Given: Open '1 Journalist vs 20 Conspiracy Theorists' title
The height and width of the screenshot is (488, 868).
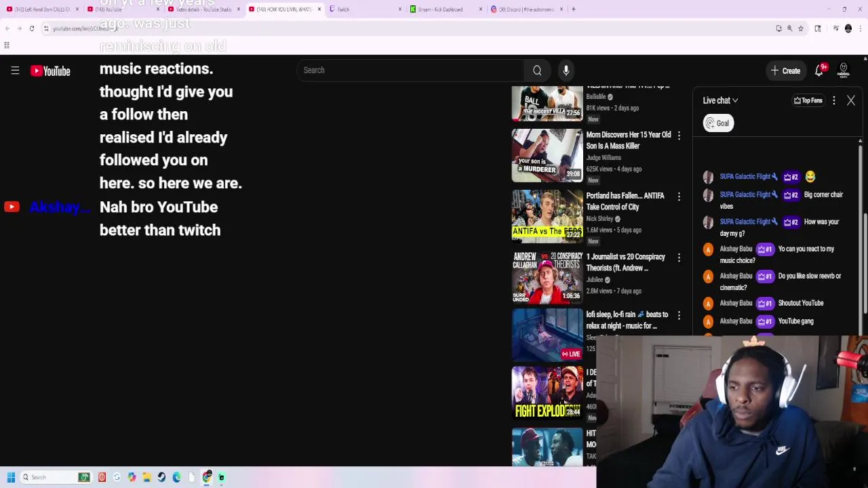Looking at the screenshot, I should pyautogui.click(x=625, y=262).
